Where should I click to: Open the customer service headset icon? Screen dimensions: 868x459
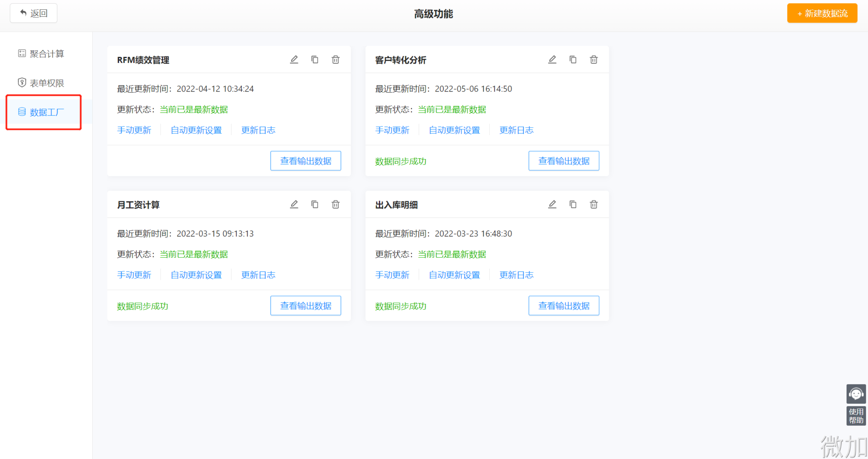pyautogui.click(x=855, y=394)
